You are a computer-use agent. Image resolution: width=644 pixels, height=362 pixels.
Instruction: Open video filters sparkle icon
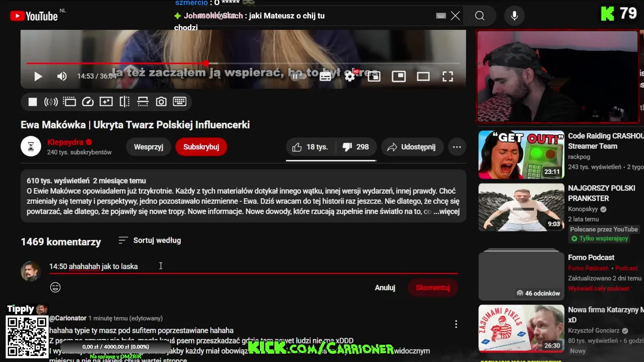pos(106,102)
